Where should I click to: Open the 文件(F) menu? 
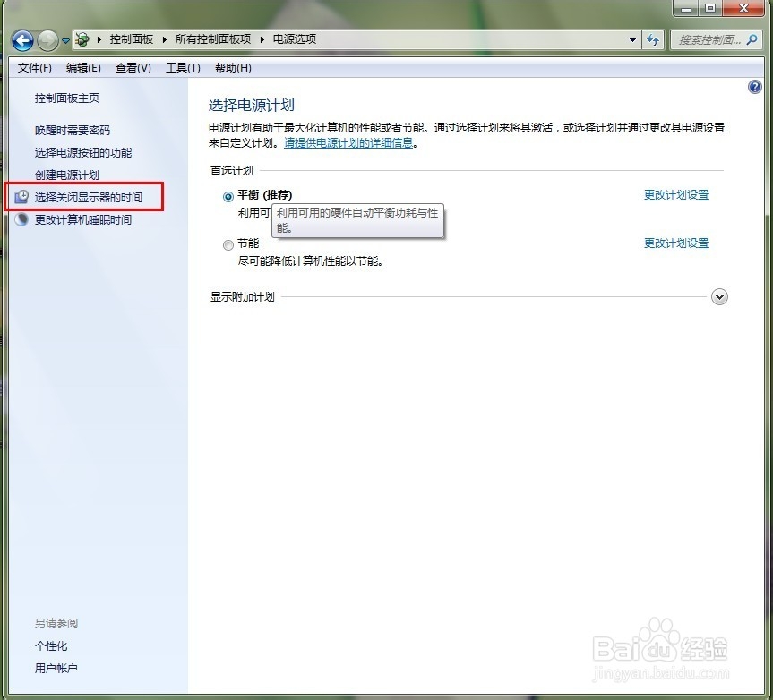[x=35, y=67]
